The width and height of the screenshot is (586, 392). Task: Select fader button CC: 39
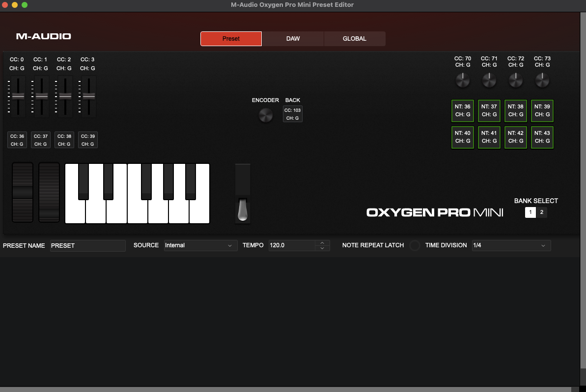tap(88, 140)
